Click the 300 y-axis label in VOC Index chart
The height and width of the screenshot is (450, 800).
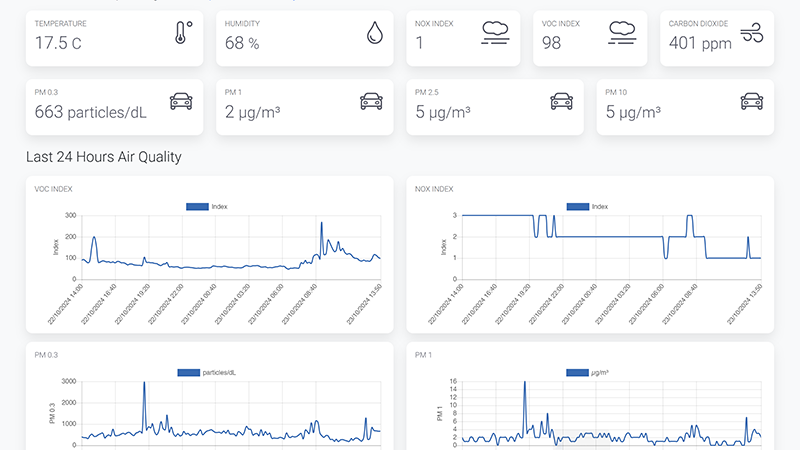pyautogui.click(x=70, y=215)
